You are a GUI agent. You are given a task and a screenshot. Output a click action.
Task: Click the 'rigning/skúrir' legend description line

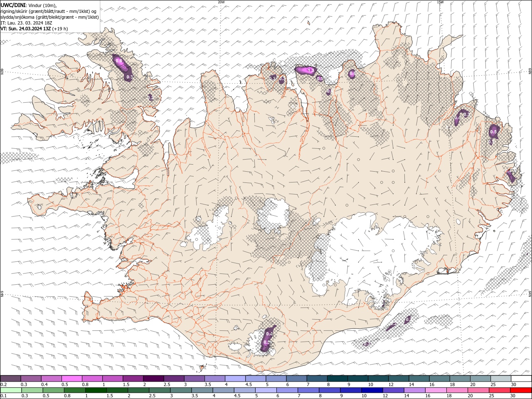[48, 11]
